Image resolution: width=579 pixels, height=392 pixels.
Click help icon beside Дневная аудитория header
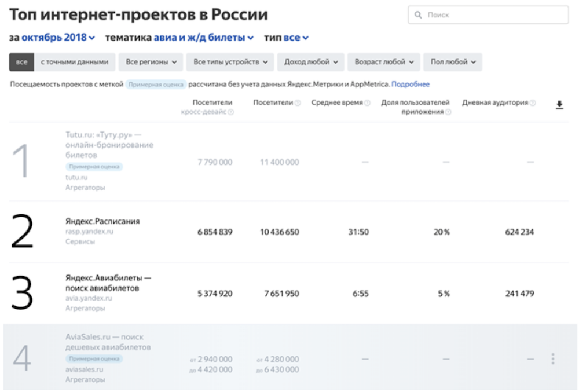point(533,103)
